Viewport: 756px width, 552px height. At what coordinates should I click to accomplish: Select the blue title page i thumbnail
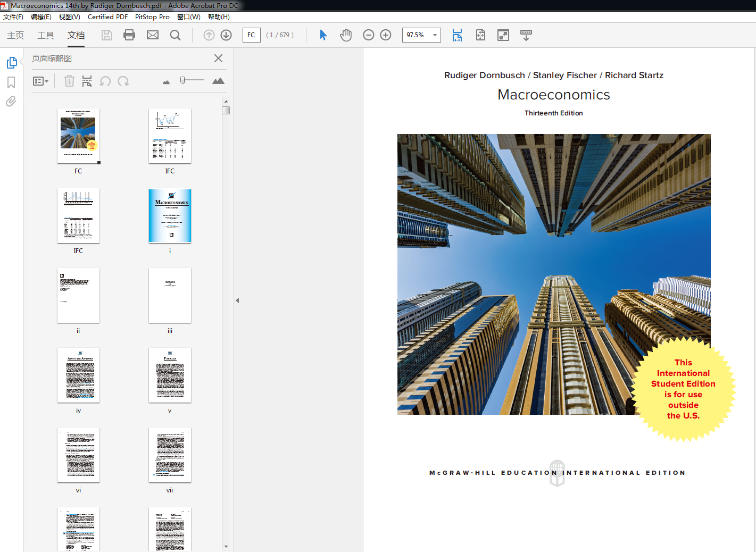(x=170, y=215)
